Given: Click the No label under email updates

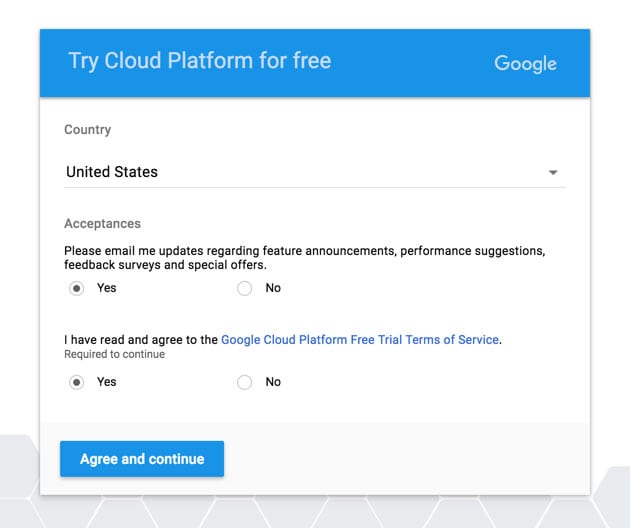Looking at the screenshot, I should click(273, 288).
